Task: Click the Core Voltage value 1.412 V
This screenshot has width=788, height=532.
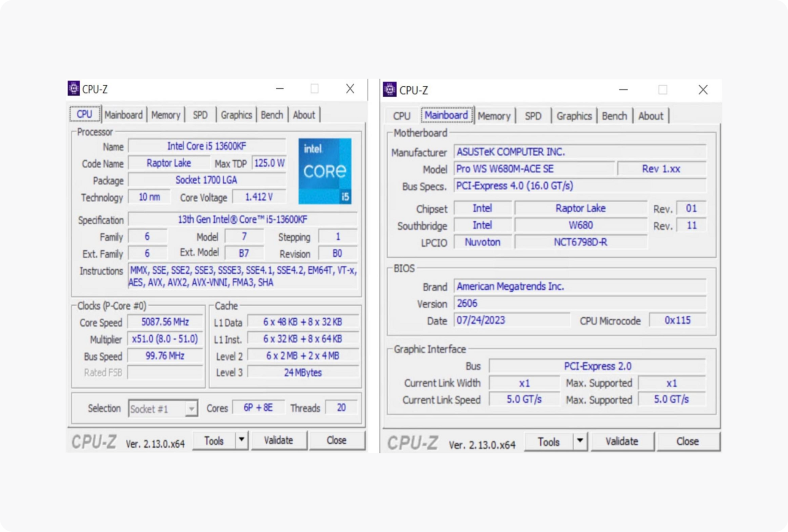Action: (259, 197)
